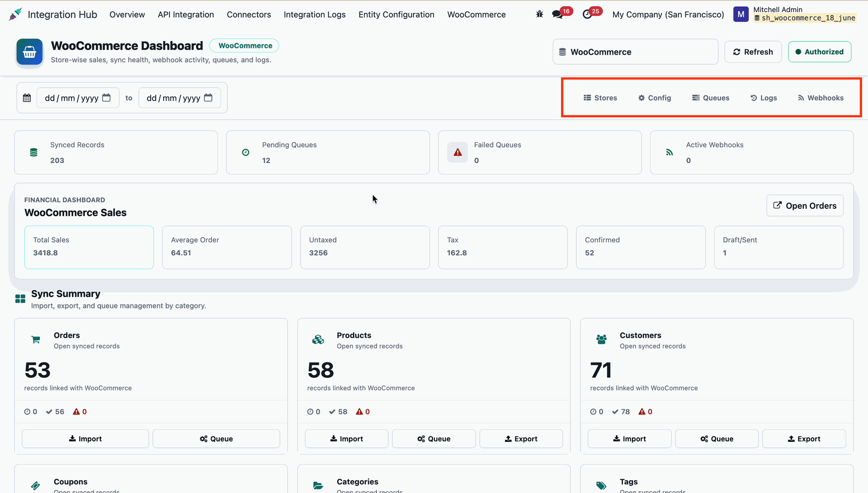The height and width of the screenshot is (493, 868).
Task: Open synced Customers records count 71
Action: click(x=601, y=371)
